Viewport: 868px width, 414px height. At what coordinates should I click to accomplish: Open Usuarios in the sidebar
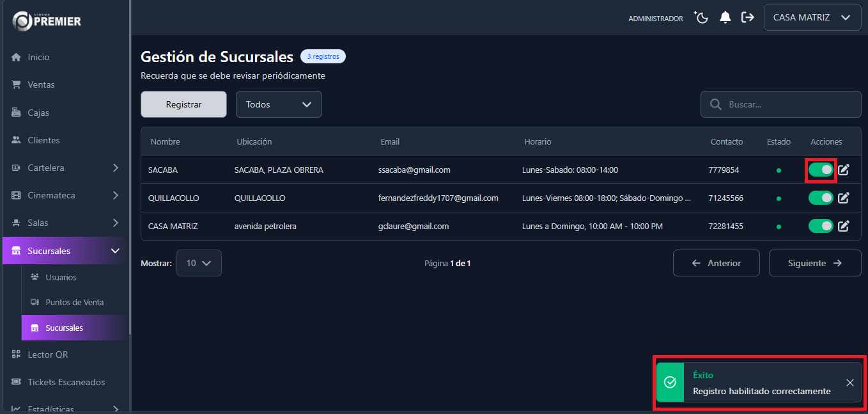61,278
